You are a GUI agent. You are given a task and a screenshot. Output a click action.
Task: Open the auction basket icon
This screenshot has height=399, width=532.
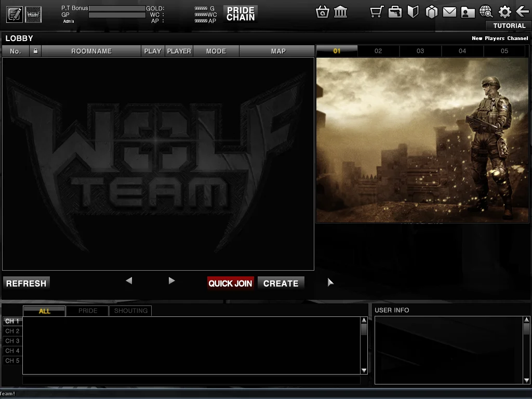[x=322, y=12]
